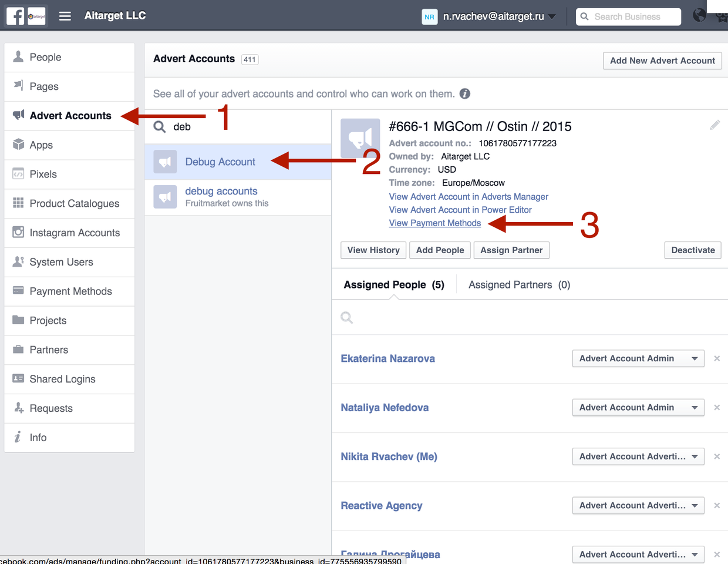Click the globe notifications icon
The image size is (728, 564).
(x=699, y=15)
